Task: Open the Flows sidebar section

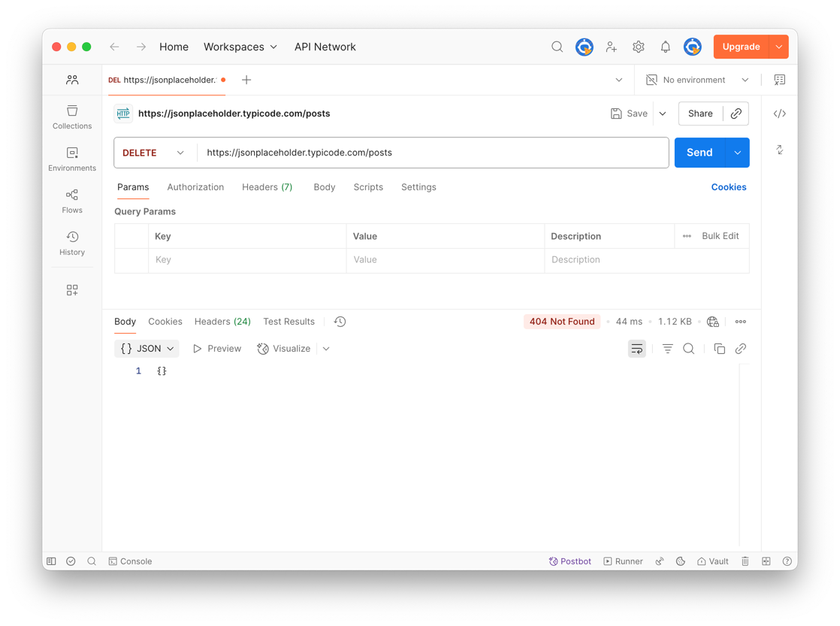Action: (x=72, y=201)
